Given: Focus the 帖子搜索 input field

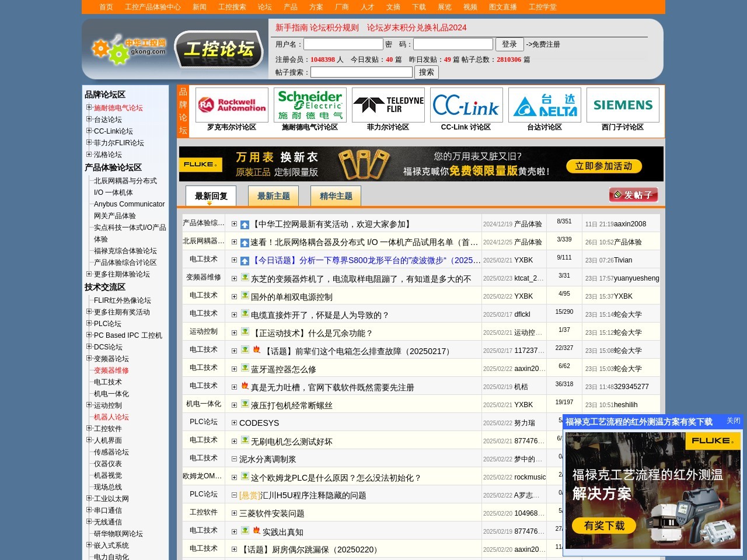Looking at the screenshot, I should tap(361, 72).
